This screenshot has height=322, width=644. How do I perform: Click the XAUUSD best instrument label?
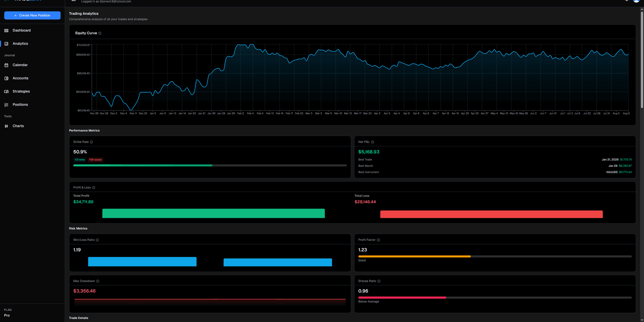click(612, 172)
